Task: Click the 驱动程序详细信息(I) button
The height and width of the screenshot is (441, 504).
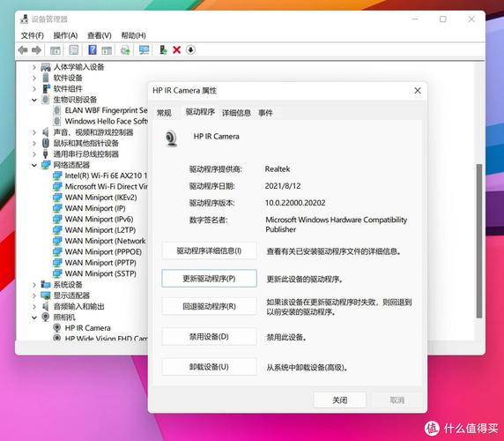Action: (x=209, y=250)
